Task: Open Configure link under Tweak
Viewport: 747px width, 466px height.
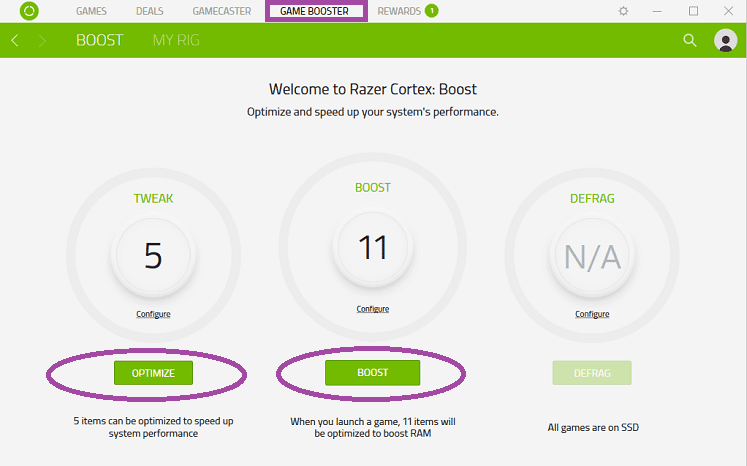Action: 153,314
